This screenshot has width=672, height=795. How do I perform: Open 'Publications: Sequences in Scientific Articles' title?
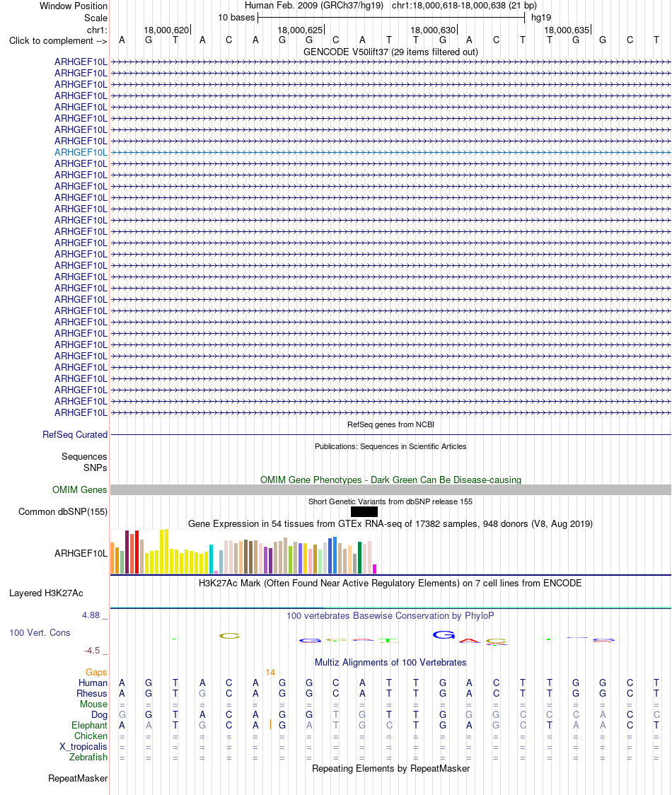390,446
